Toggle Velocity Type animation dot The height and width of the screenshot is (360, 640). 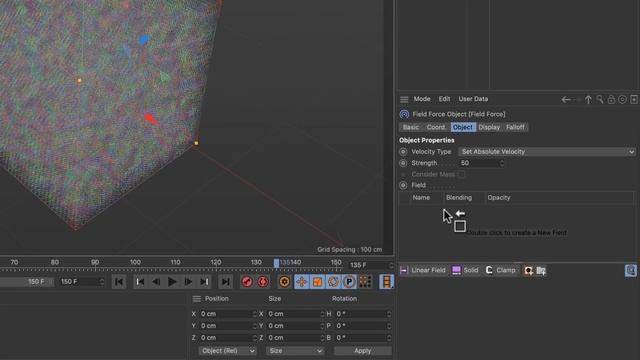click(x=403, y=151)
